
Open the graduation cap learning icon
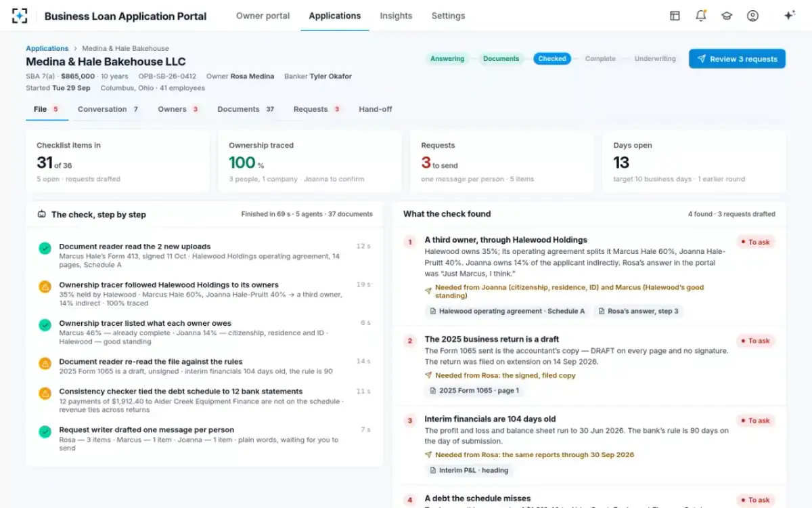click(x=727, y=16)
